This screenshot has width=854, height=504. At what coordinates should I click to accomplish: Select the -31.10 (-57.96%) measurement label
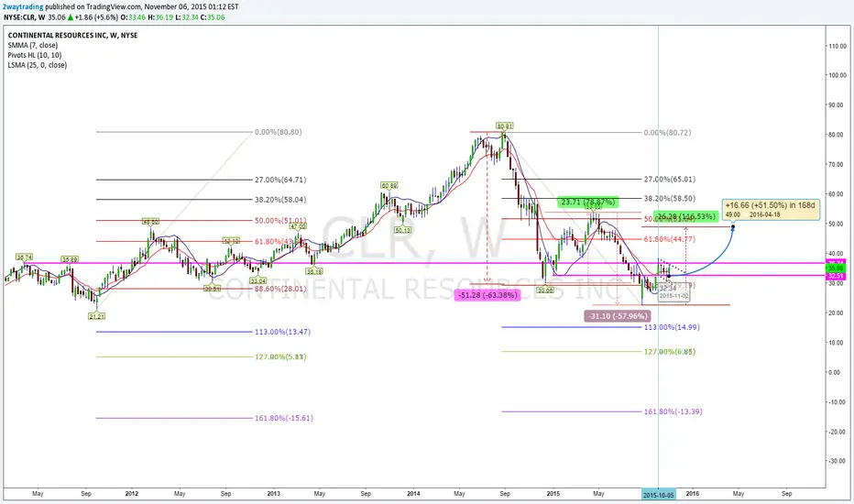pyautogui.click(x=618, y=316)
